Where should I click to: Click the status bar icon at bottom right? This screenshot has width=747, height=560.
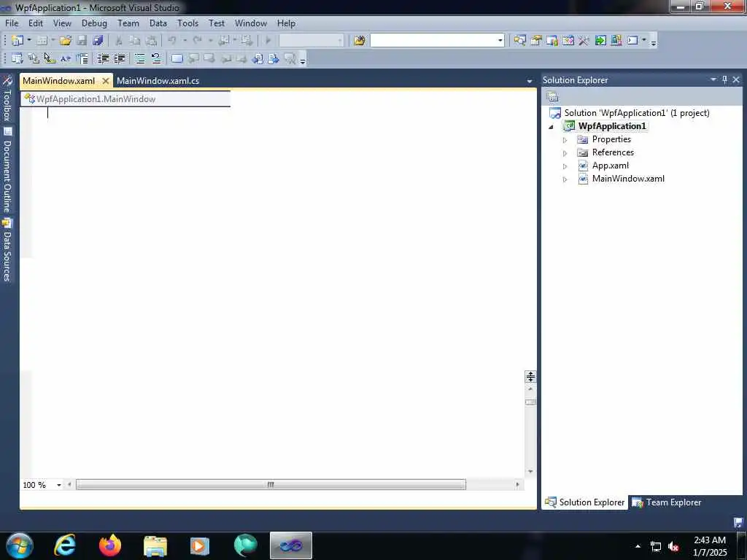(x=738, y=522)
